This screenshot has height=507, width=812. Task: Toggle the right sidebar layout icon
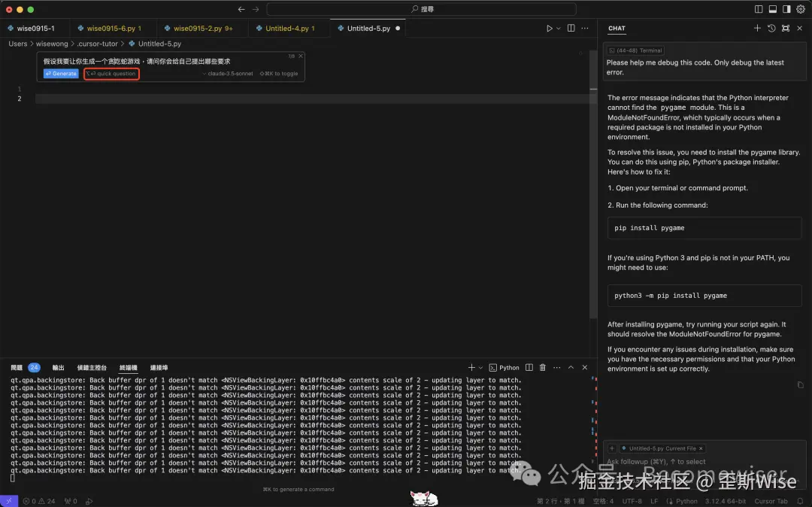pyautogui.click(x=786, y=9)
